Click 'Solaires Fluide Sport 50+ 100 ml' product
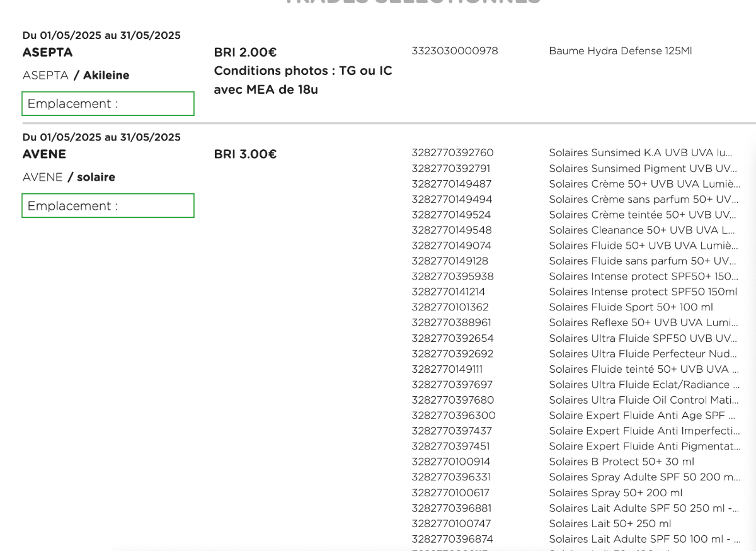 631,307
